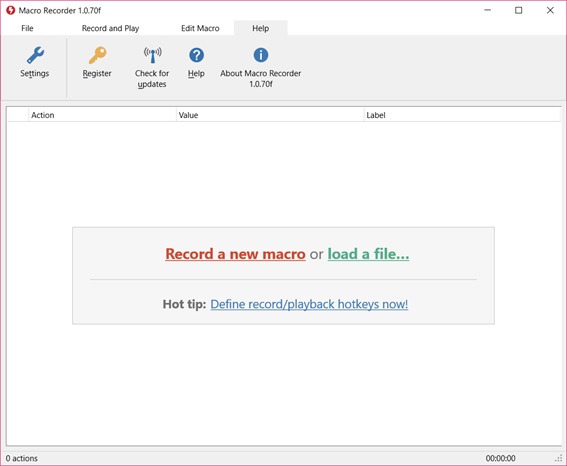This screenshot has width=567, height=466.
Task: Maximize the Macro Recorder window
Action: (519, 10)
